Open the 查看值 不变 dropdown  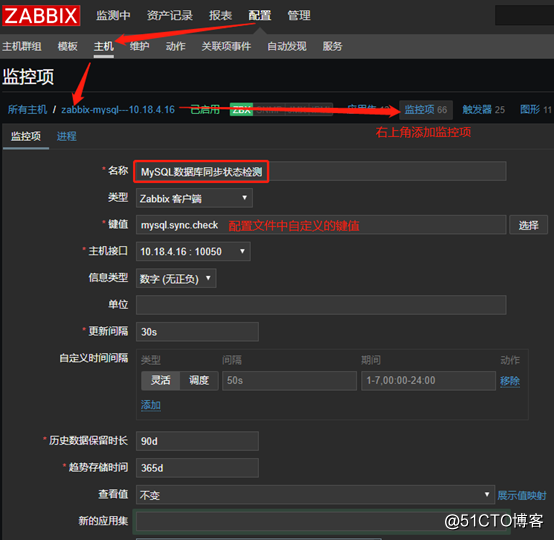pos(315,495)
